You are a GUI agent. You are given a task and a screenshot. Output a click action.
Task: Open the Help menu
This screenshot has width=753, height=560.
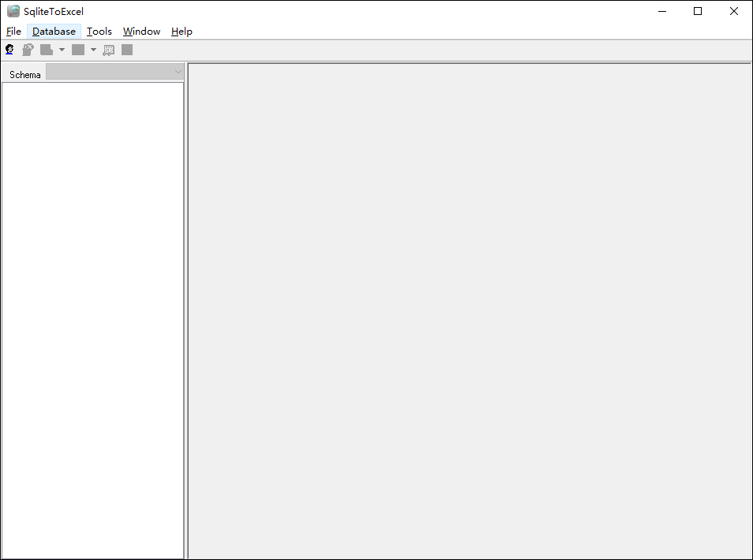181,31
